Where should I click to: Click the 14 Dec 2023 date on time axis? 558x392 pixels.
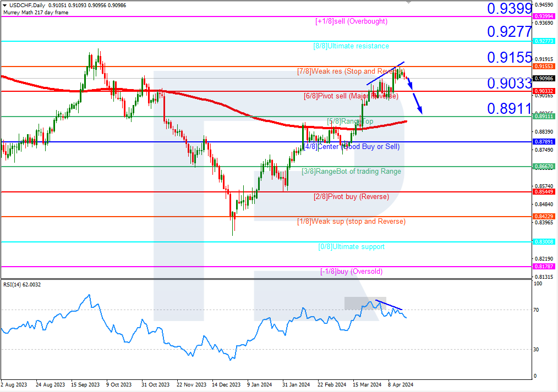pyautogui.click(x=227, y=385)
